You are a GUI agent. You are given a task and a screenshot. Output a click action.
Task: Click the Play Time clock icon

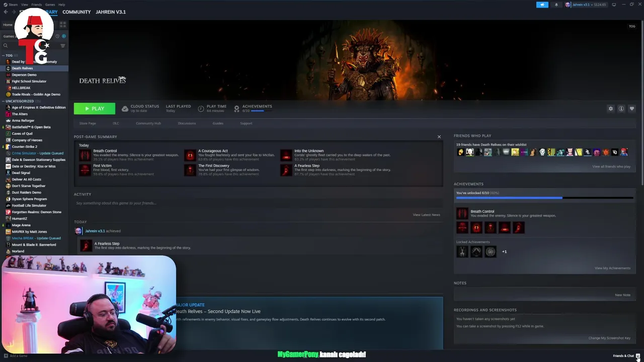[201, 109]
